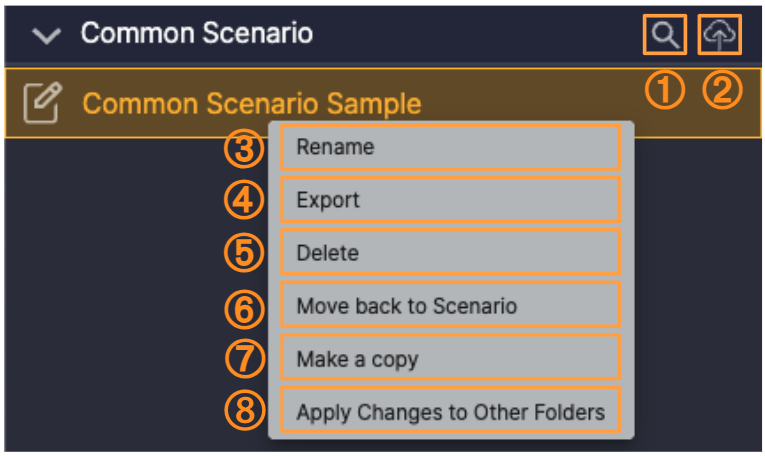
Task: Click Move back to Scenario
Action: [x=450, y=306]
